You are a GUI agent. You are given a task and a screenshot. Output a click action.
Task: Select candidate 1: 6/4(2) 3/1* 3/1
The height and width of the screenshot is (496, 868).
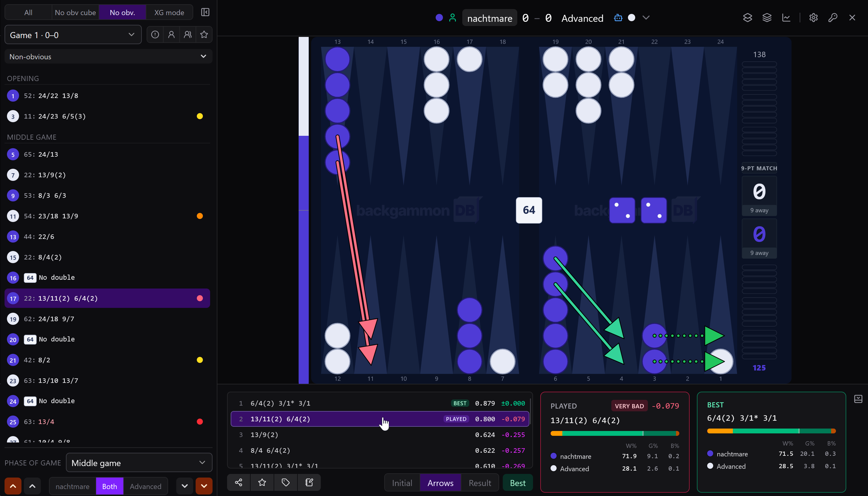pos(380,403)
